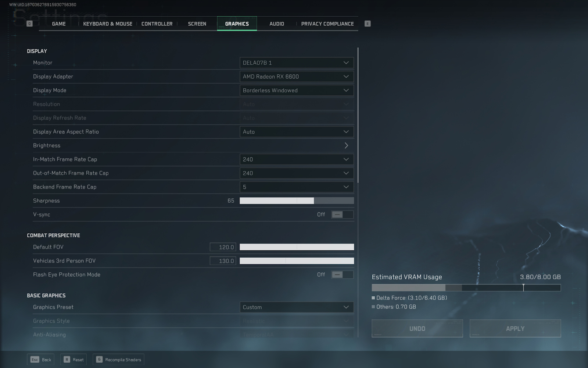Image resolution: width=588 pixels, height=368 pixels.
Task: Adjust the Sharpness slider
Action: coord(296,201)
